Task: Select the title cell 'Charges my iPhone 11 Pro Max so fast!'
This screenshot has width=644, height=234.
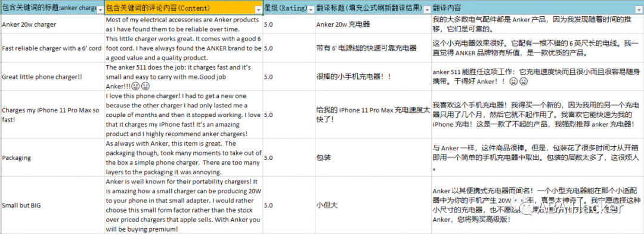Action: [x=52, y=115]
